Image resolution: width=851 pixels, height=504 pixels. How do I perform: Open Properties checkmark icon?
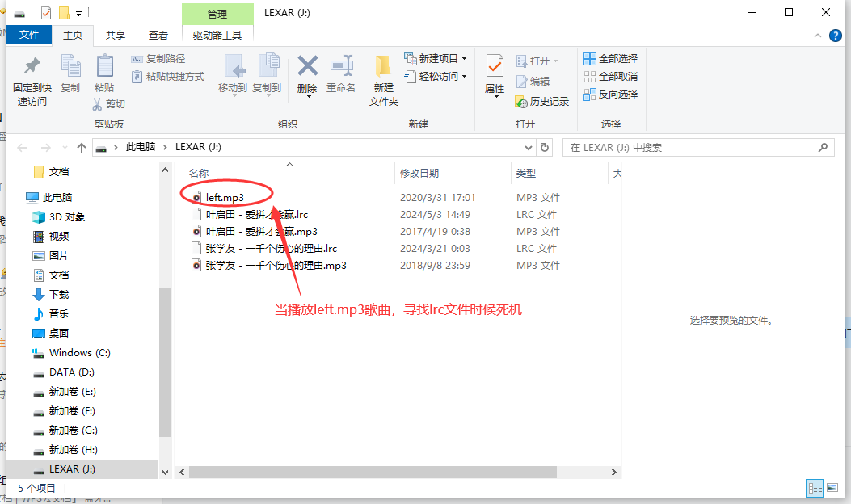[x=495, y=66]
